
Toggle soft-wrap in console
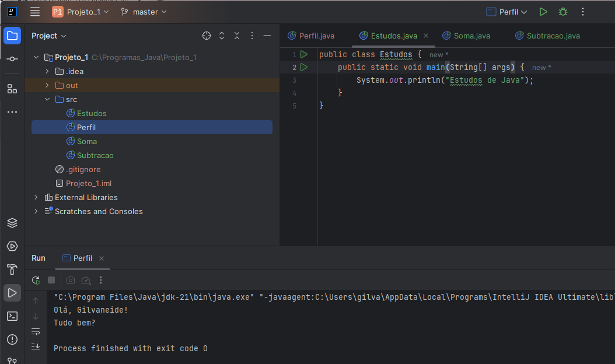click(x=36, y=332)
